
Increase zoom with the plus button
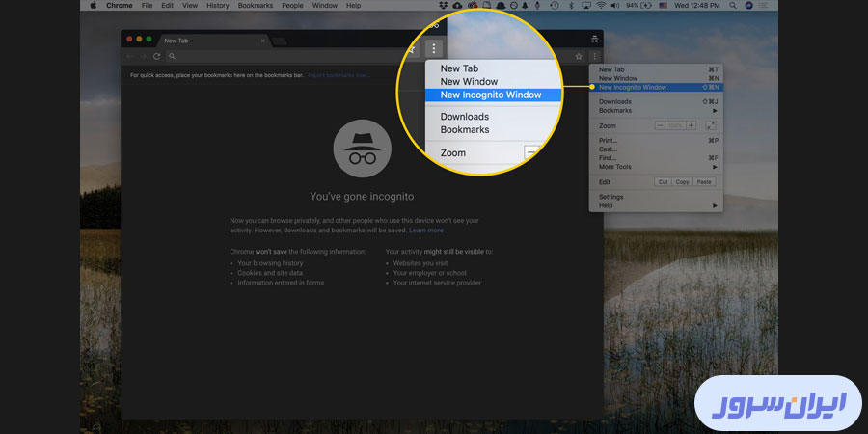click(691, 125)
